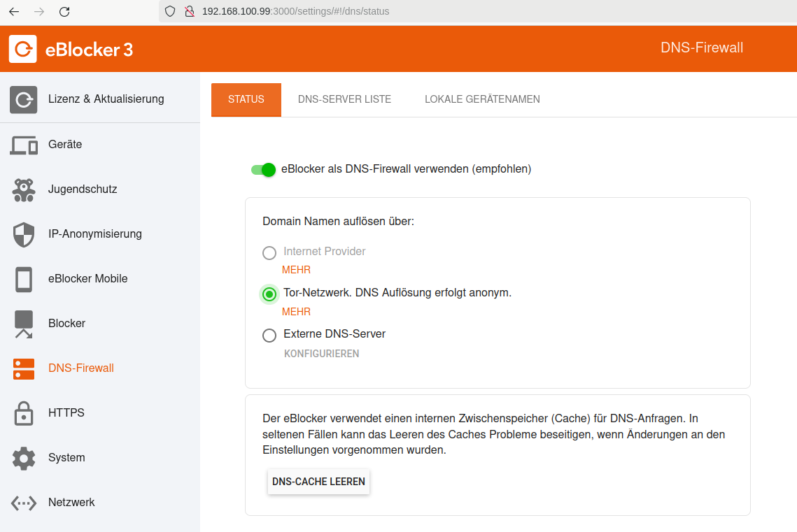Click the insecure connection lock icon
797x532 pixels.
pos(190,11)
